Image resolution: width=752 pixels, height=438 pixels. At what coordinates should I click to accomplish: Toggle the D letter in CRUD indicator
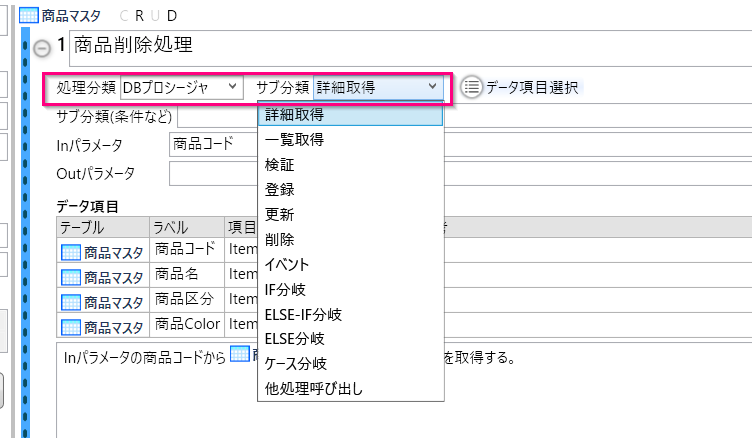click(172, 16)
